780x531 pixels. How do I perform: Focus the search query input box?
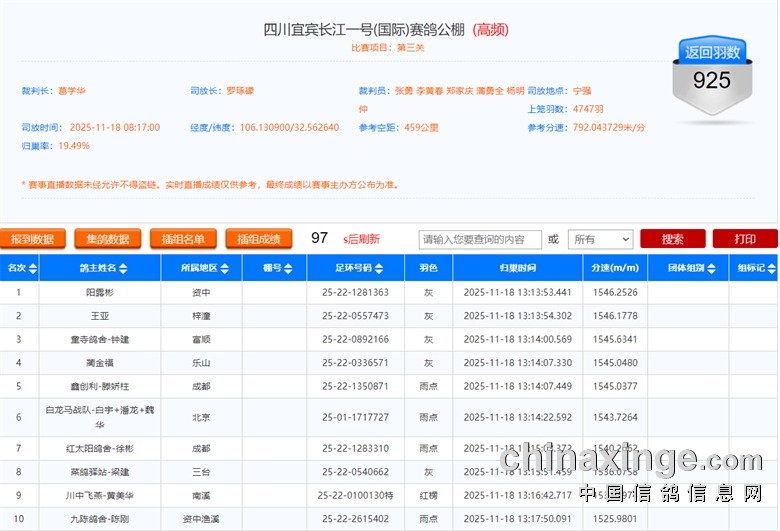(480, 240)
